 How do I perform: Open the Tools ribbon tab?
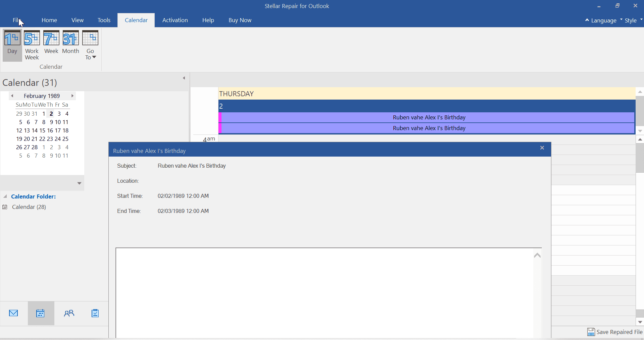(x=104, y=20)
